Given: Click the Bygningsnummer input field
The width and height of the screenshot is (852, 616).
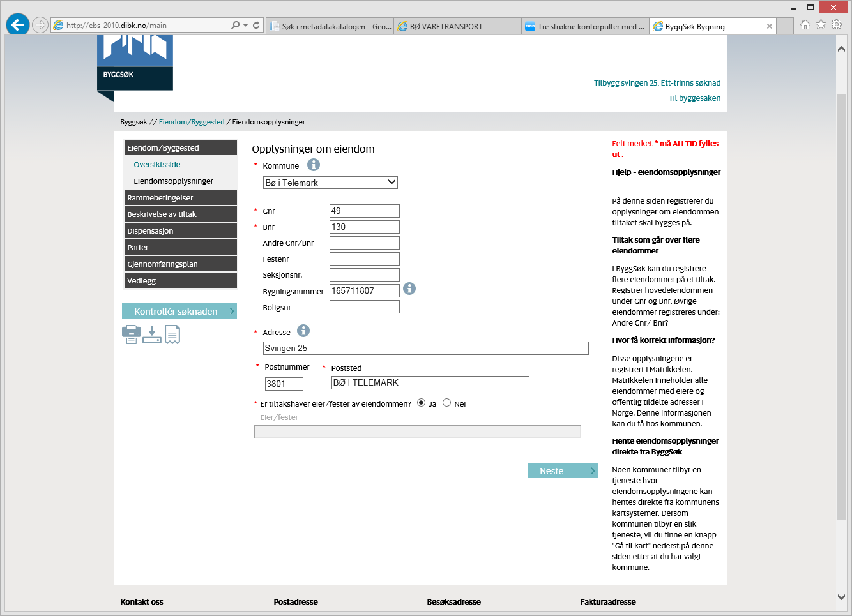Looking at the screenshot, I should [365, 290].
